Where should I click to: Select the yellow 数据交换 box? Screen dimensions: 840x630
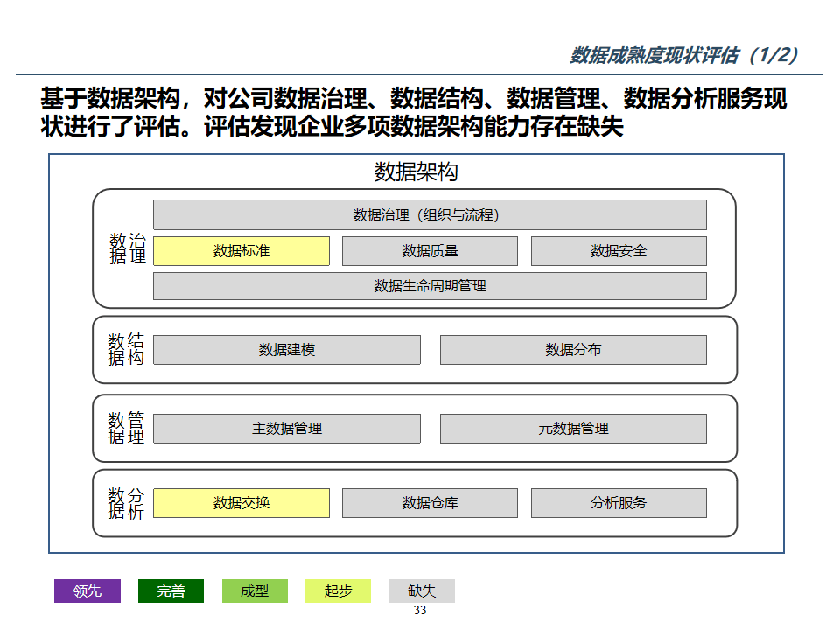click(241, 503)
